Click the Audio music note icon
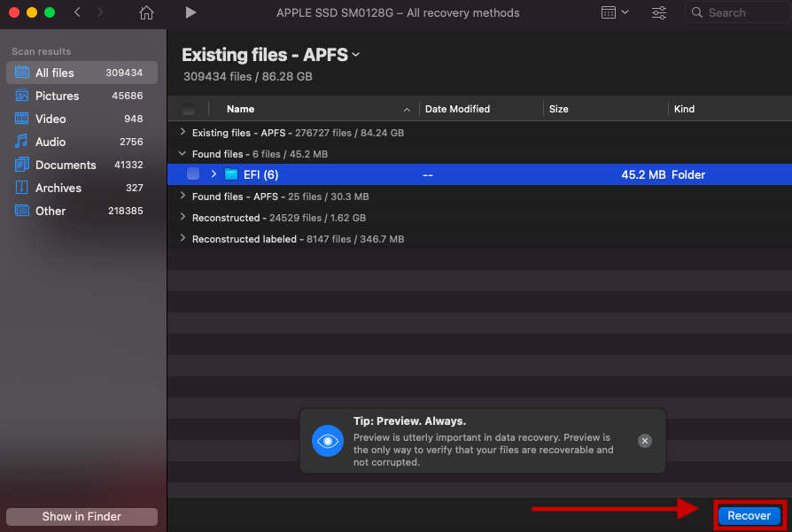Screen dimensions: 792x532 [x=21, y=142]
